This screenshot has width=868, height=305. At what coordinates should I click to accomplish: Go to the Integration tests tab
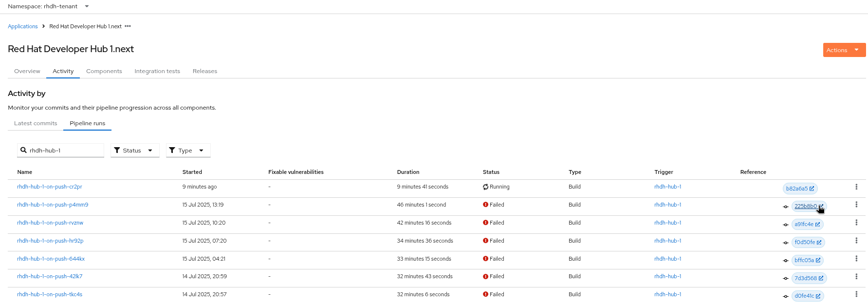click(x=157, y=71)
